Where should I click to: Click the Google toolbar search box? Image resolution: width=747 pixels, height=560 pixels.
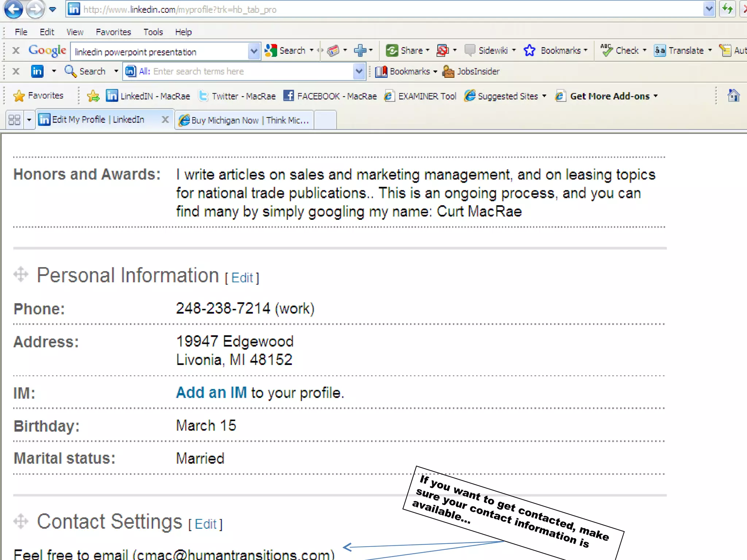[x=160, y=52]
